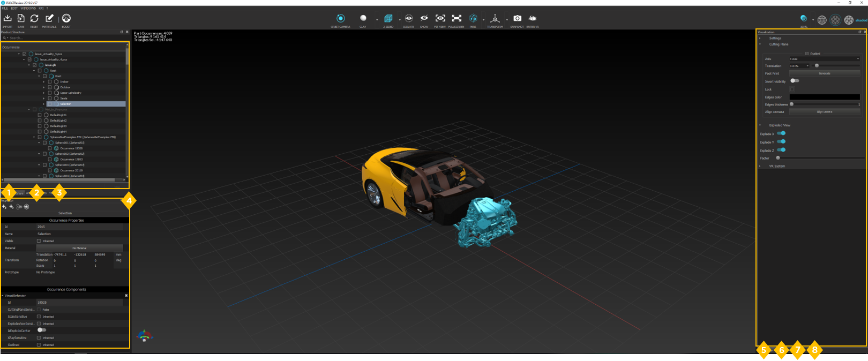The height and width of the screenshot is (361, 868).
Task: Click the Enter VR headset icon
Action: [x=533, y=18]
